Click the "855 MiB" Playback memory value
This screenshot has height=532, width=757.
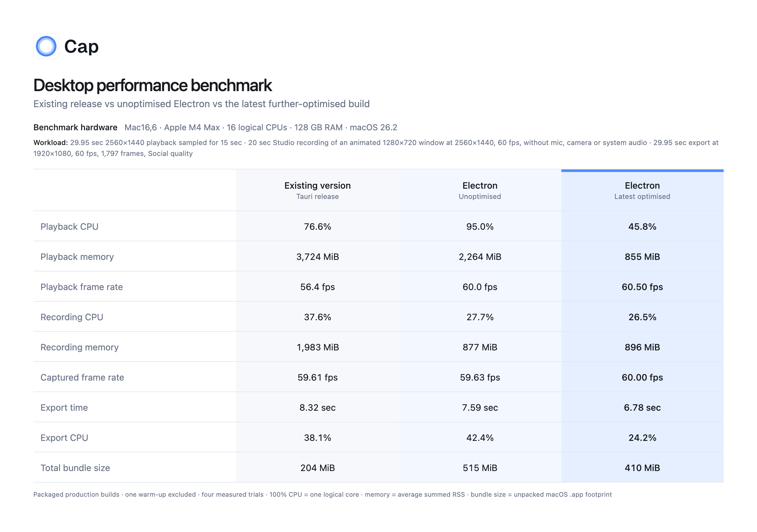642,257
